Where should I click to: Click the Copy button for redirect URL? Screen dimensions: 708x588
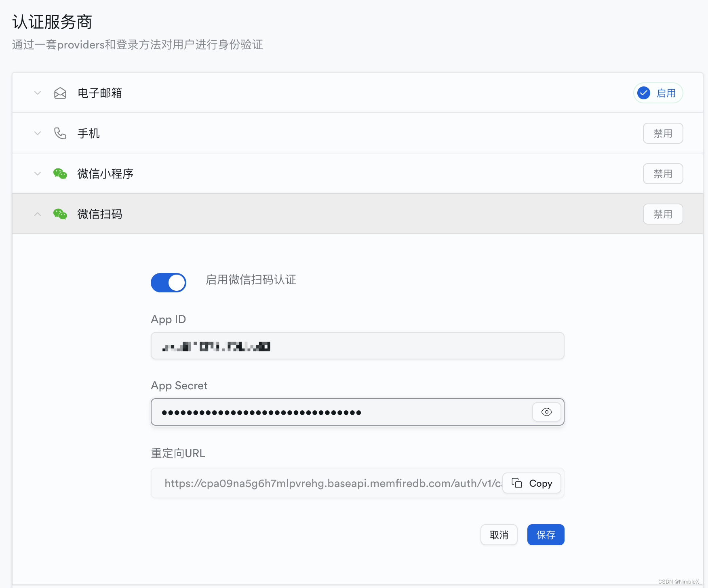coord(532,483)
